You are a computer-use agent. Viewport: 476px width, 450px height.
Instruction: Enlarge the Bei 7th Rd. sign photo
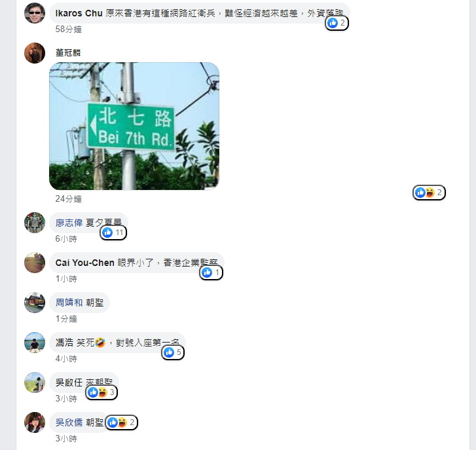click(x=134, y=126)
